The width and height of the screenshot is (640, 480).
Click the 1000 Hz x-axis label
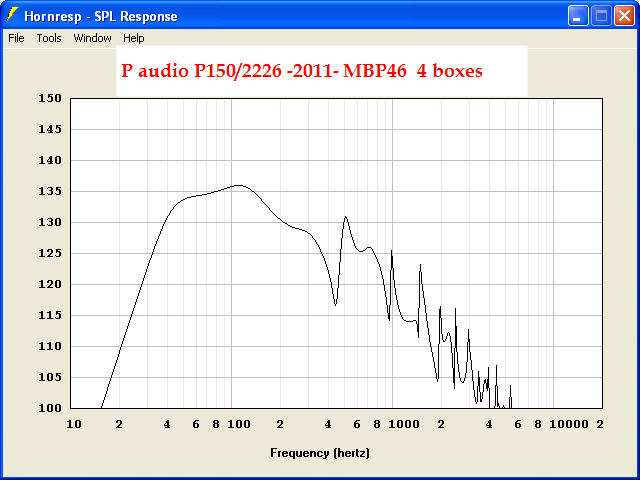point(404,424)
